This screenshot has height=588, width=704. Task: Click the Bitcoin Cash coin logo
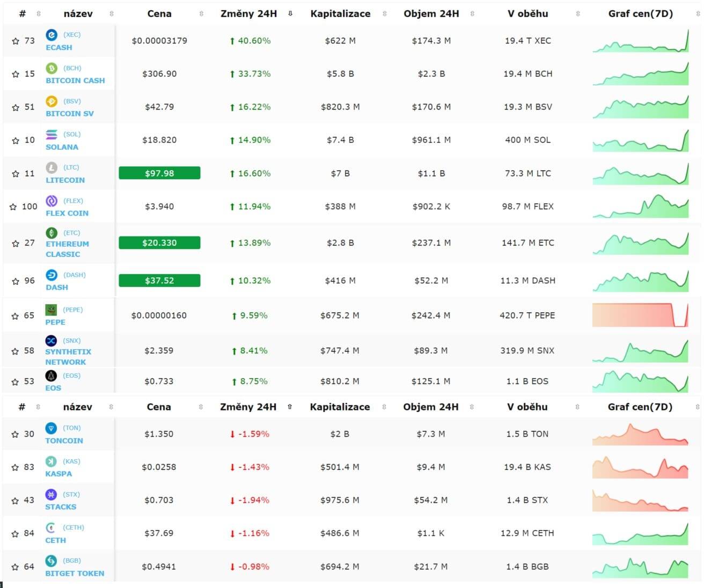pos(52,68)
